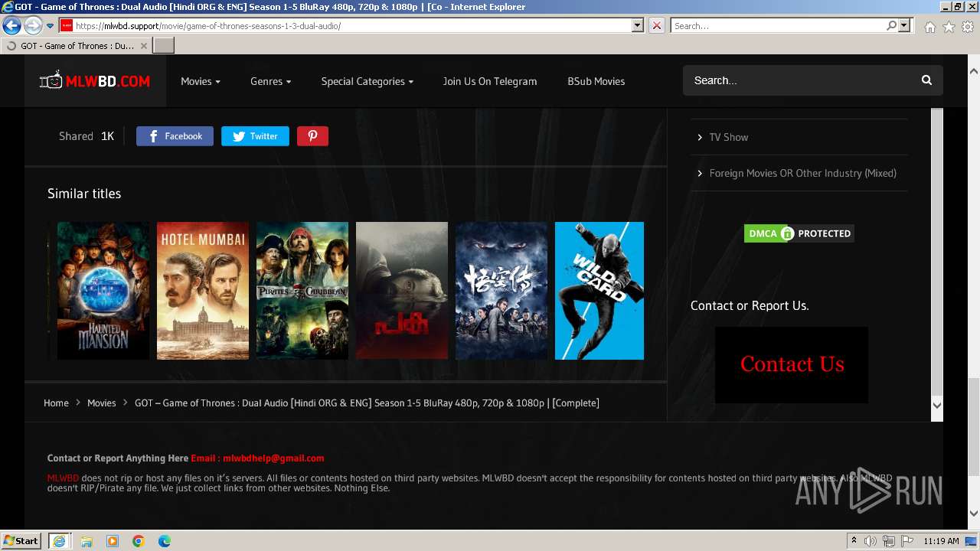Screen dimensions: 980x551
Task: Open the search provider dropdown
Action: pyautogui.click(x=904, y=26)
